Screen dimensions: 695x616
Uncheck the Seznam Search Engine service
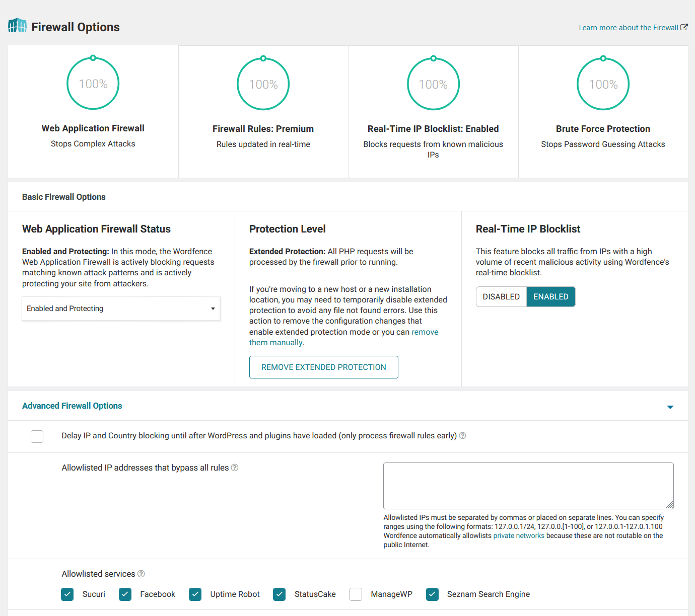432,594
